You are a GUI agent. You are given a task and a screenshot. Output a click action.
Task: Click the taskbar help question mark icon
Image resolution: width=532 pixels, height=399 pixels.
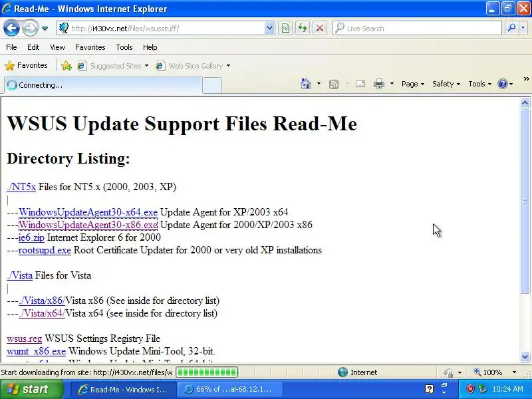429,389
